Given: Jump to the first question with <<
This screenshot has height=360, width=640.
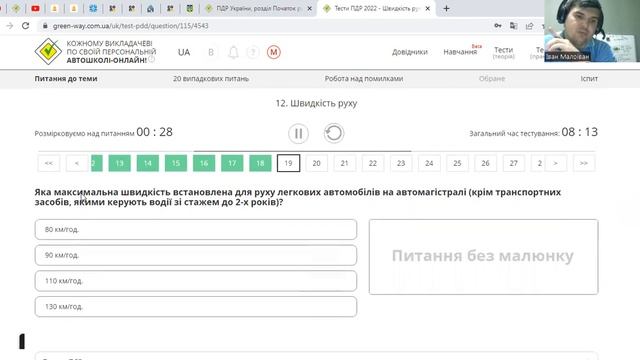Looking at the screenshot, I should (49, 163).
